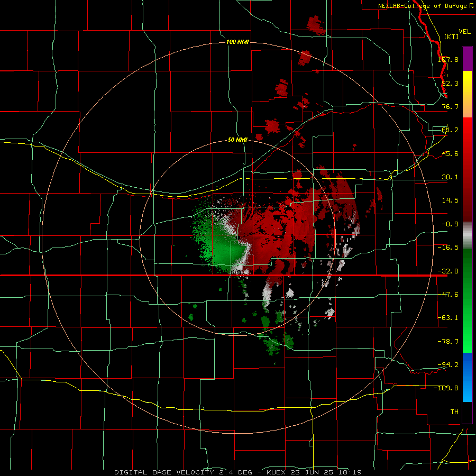476x476 pixels.
Task: Click the TH threshold label
Action: (x=454, y=411)
